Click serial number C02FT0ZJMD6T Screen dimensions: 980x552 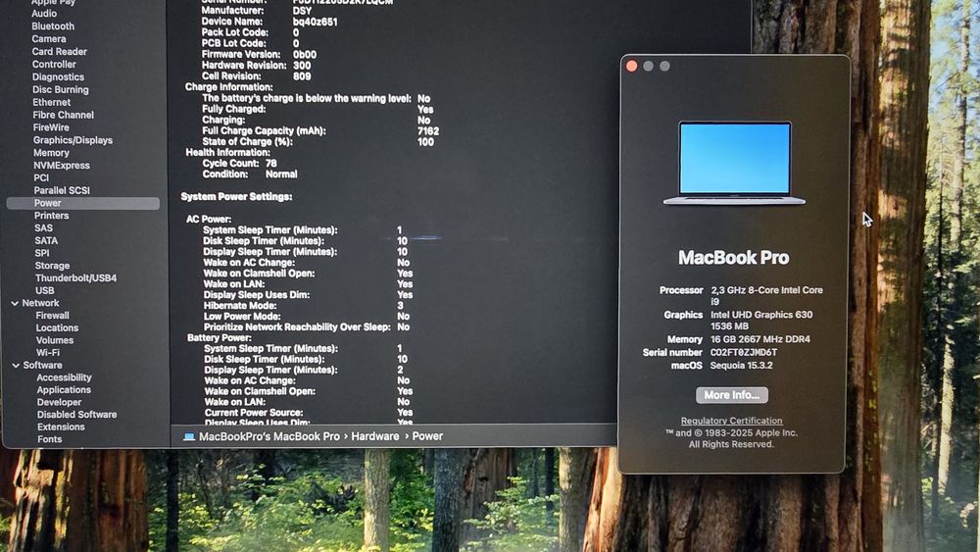744,353
